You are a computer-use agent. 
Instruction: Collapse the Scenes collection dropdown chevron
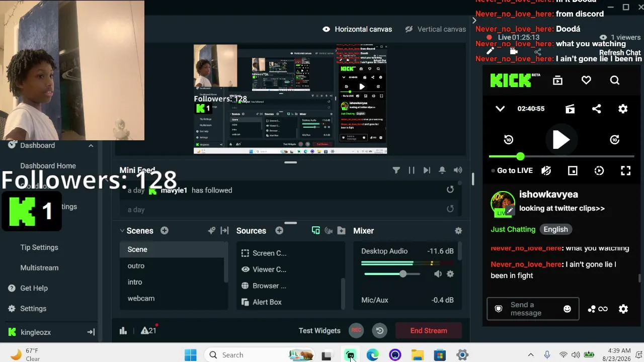point(122,231)
